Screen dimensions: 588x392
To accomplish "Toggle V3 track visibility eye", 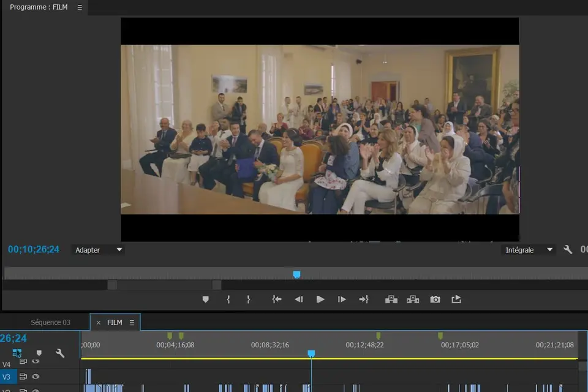I will (36, 377).
